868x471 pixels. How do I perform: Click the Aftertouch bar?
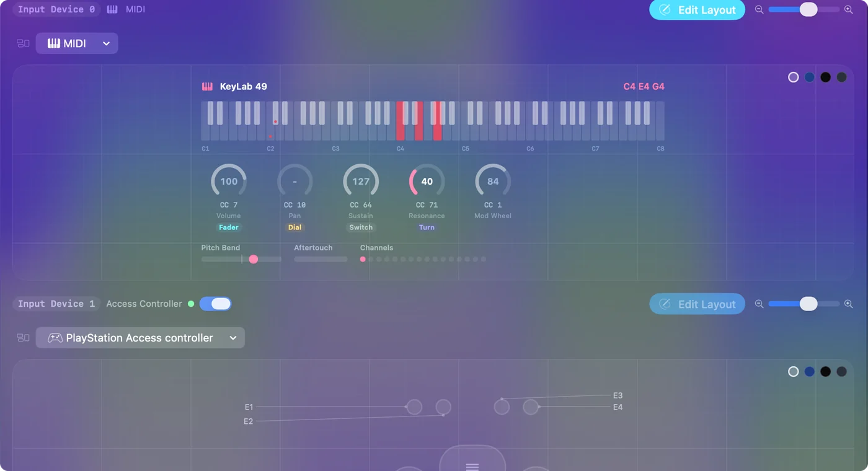[321, 259]
